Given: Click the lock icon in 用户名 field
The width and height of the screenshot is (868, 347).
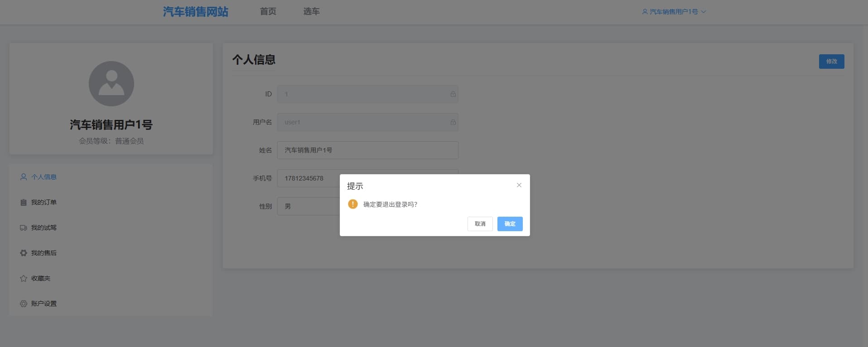Looking at the screenshot, I should click(453, 122).
